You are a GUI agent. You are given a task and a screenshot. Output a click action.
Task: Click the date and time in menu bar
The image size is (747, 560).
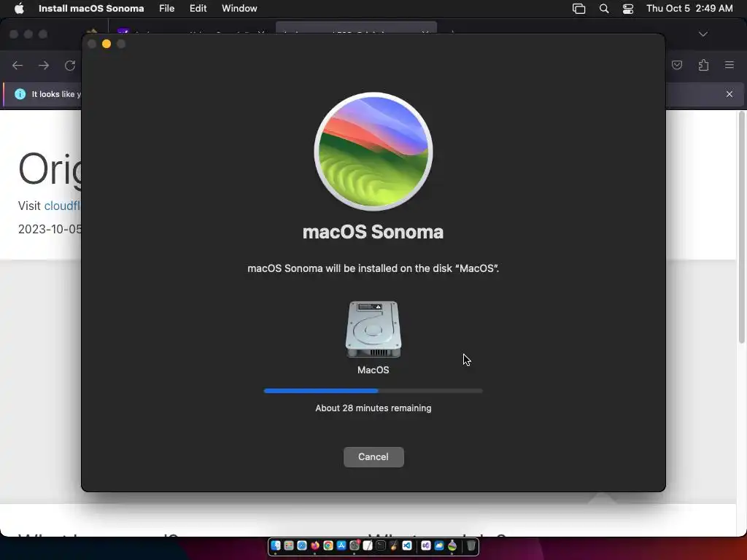pos(689,8)
